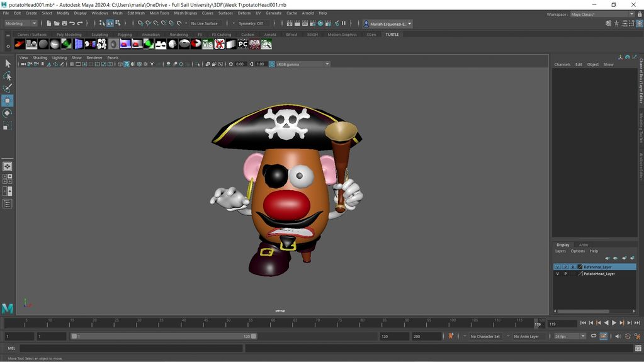This screenshot has width=644, height=362.
Task: Click the PCB shelf icon
Action: pyautogui.click(x=255, y=44)
